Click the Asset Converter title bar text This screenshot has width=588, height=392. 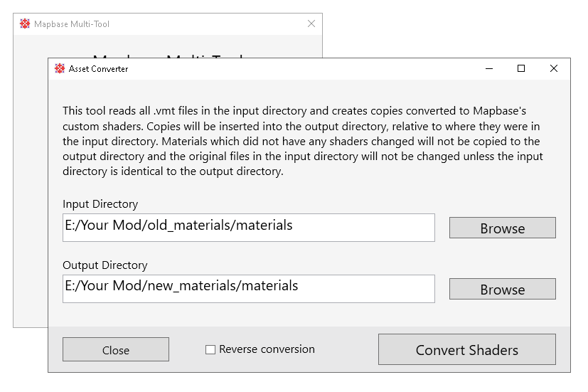point(98,69)
